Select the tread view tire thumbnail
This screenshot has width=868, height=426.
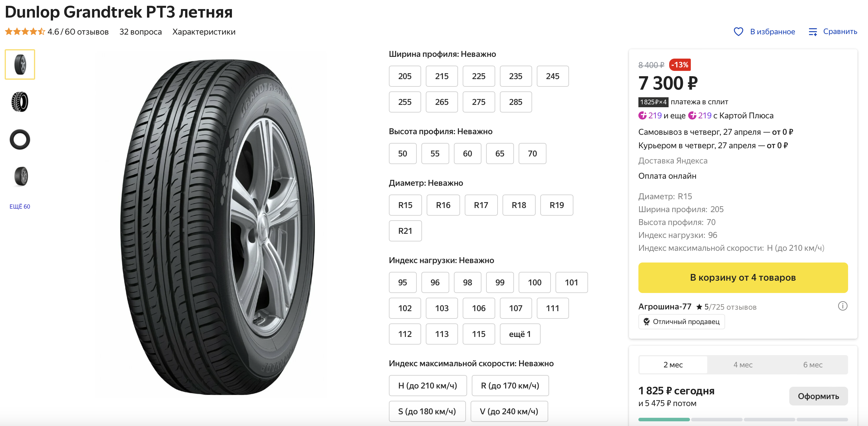(x=20, y=102)
